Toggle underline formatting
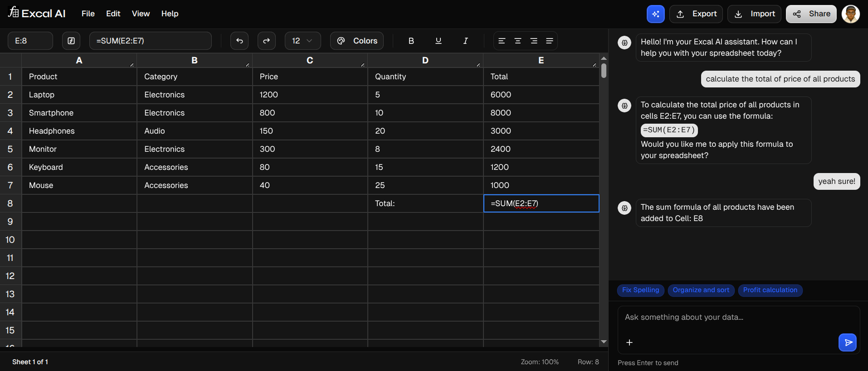Screen dimensions: 868x371 coord(439,41)
